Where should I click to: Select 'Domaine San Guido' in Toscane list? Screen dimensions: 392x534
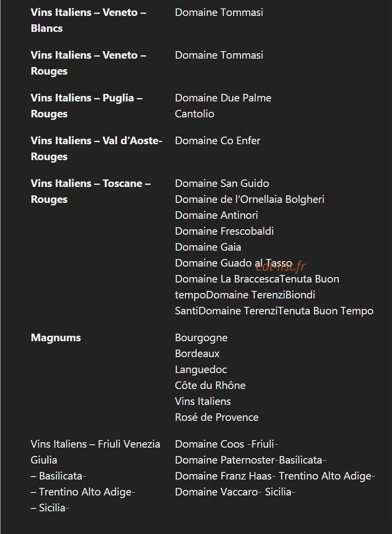[x=222, y=184]
